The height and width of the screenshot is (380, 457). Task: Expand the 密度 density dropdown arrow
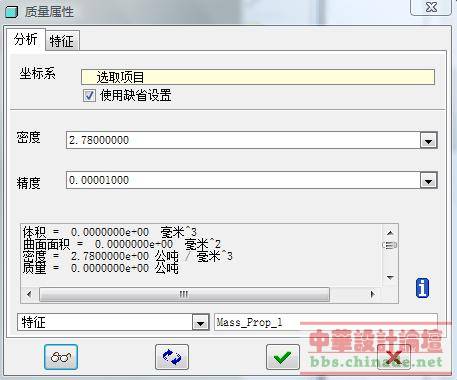428,140
